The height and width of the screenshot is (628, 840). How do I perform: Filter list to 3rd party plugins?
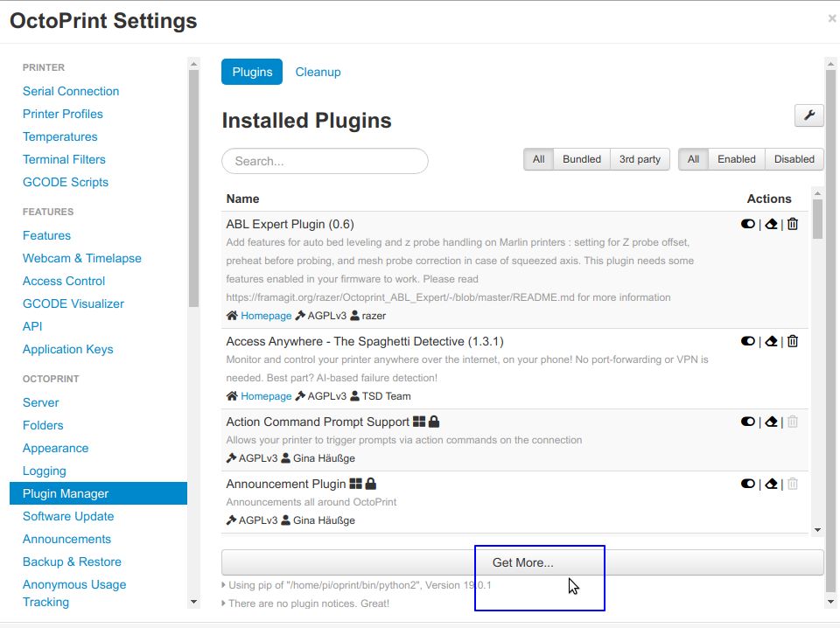(x=640, y=159)
